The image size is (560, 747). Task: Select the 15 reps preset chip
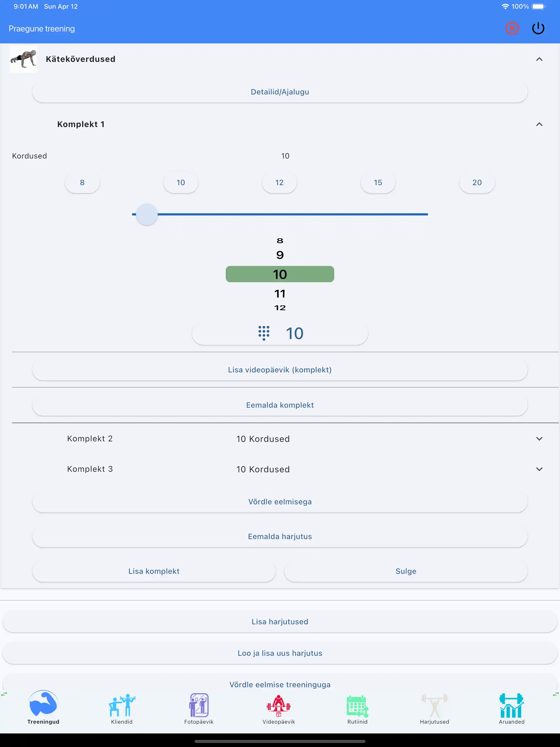click(x=378, y=183)
